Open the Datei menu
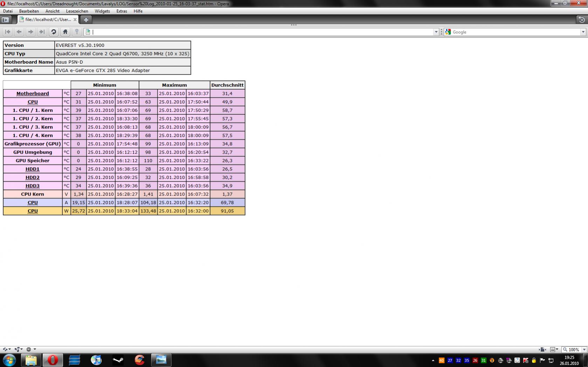 click(x=8, y=11)
